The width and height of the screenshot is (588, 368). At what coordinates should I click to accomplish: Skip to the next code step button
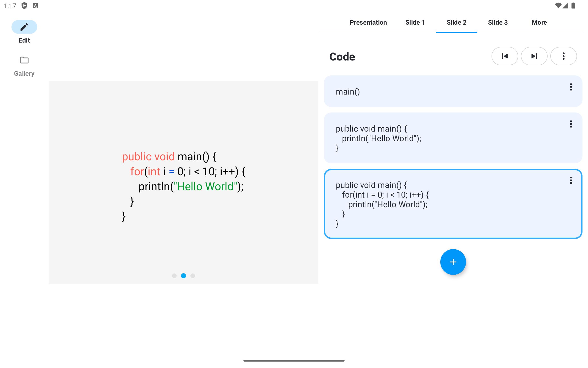click(534, 56)
